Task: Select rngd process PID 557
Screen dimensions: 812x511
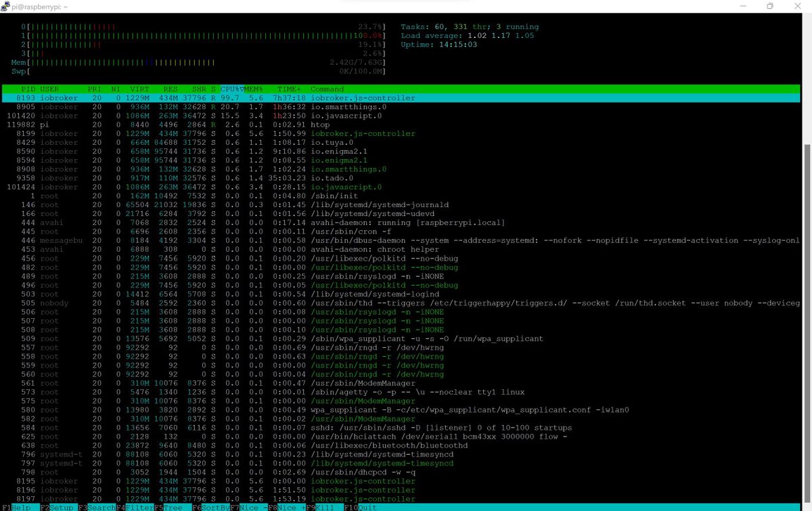Action: [401, 347]
